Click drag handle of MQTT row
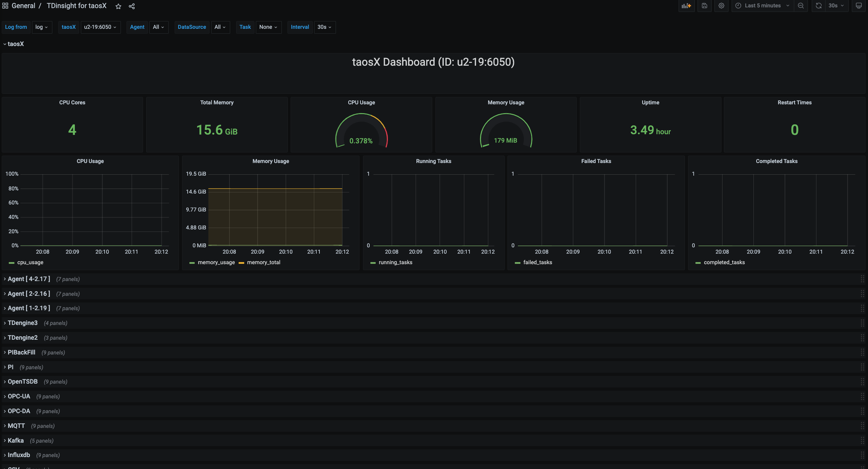This screenshot has height=469, width=868. click(x=862, y=426)
